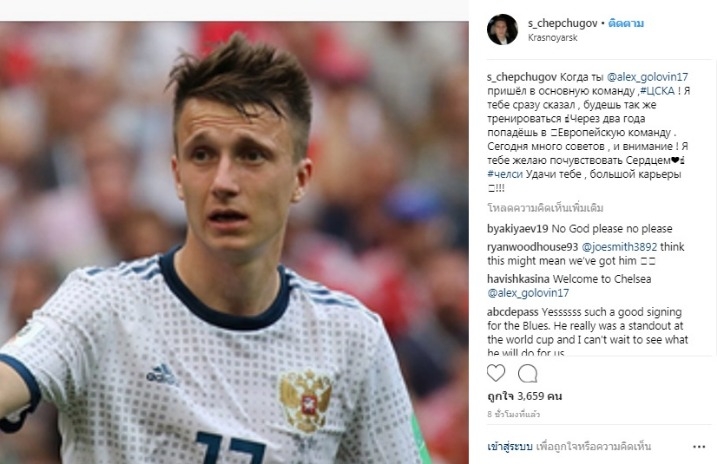Open ryanwoodhouse93 commenter profile
Viewport: 717px width, 464px height.
533,247
